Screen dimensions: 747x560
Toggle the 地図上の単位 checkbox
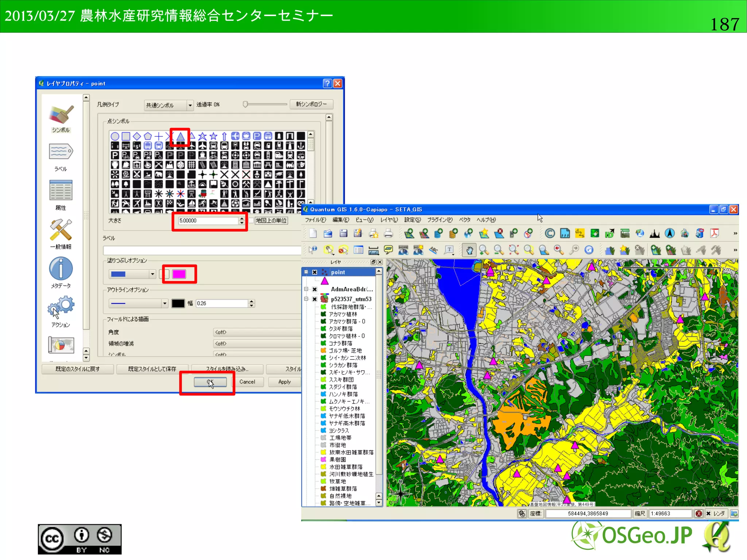(251, 221)
